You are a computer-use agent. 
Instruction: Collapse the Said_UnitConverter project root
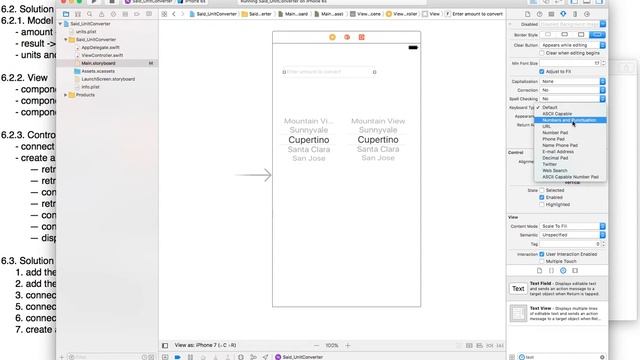pyautogui.click(x=60, y=24)
